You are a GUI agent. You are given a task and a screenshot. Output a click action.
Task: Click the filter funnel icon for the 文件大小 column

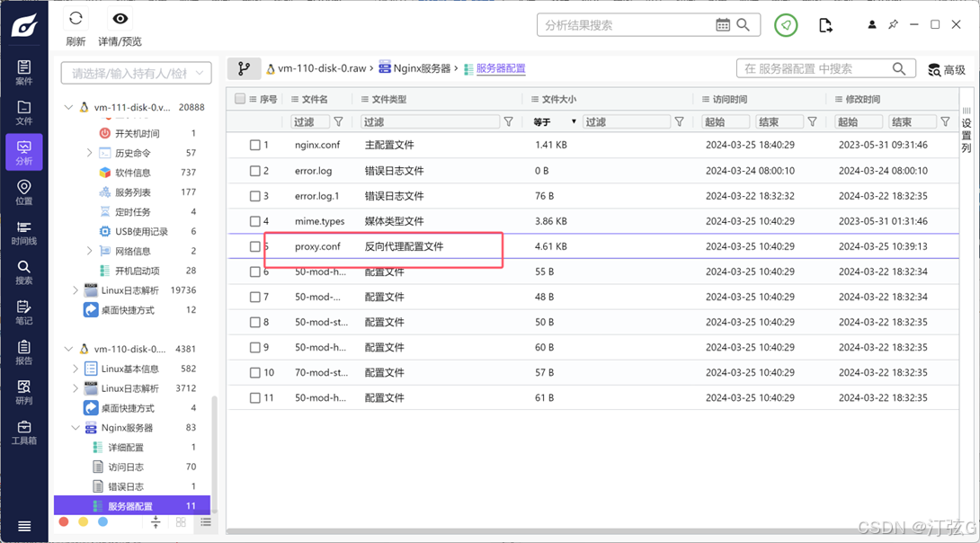680,122
